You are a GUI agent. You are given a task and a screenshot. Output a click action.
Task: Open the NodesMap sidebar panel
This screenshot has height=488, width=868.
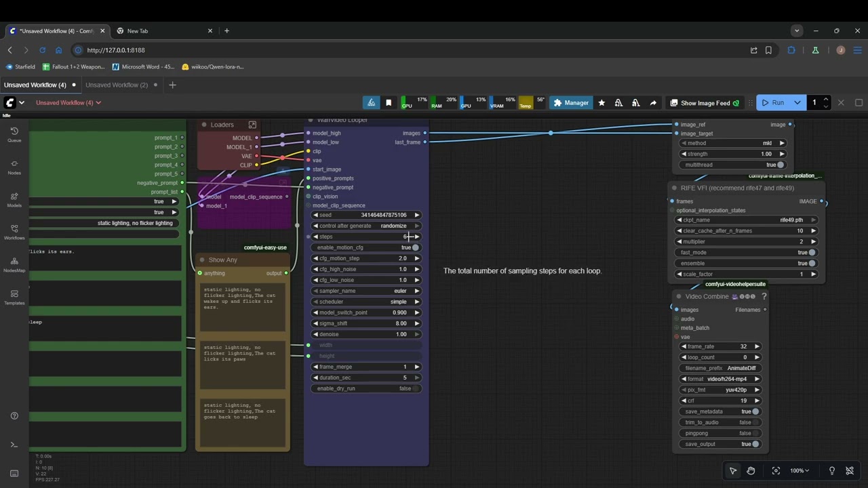pos(14,264)
